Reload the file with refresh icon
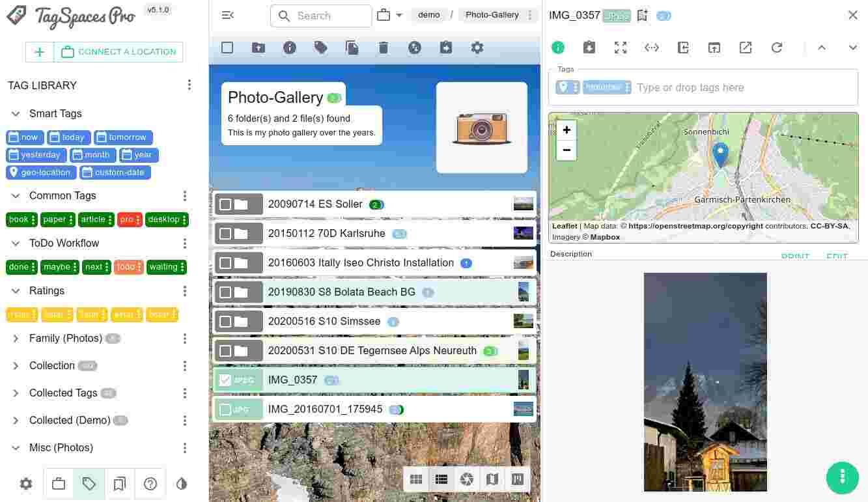The height and width of the screenshot is (502, 868). (x=777, y=48)
